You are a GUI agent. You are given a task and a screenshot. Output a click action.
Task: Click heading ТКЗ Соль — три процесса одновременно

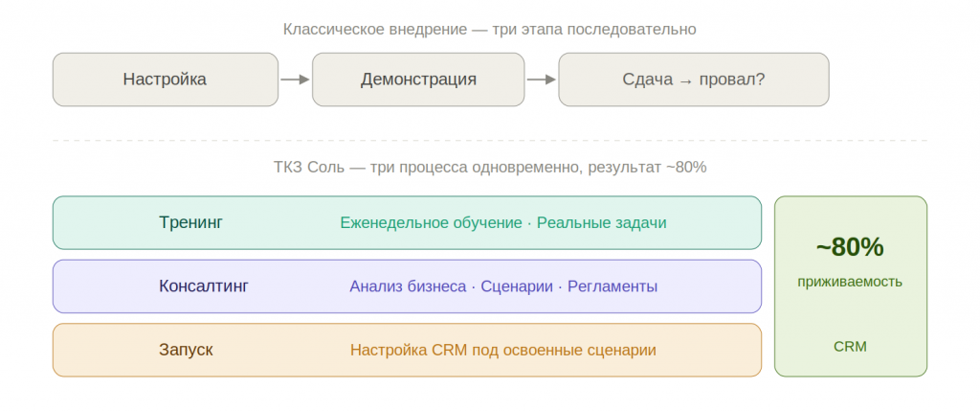coord(428,168)
